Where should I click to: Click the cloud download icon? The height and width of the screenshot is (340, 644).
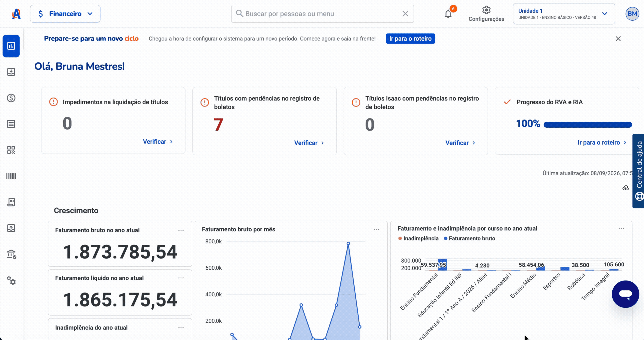point(626,188)
